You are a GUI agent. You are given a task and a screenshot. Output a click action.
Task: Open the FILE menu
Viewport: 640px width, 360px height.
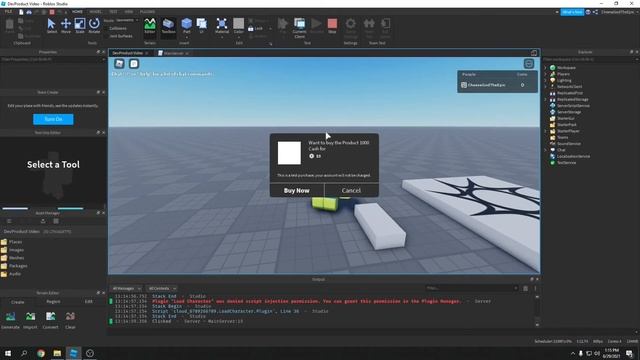point(8,12)
